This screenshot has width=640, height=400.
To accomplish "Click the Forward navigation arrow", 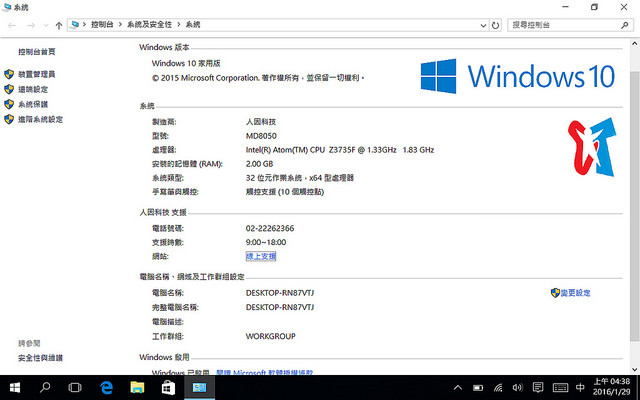I will point(31,25).
